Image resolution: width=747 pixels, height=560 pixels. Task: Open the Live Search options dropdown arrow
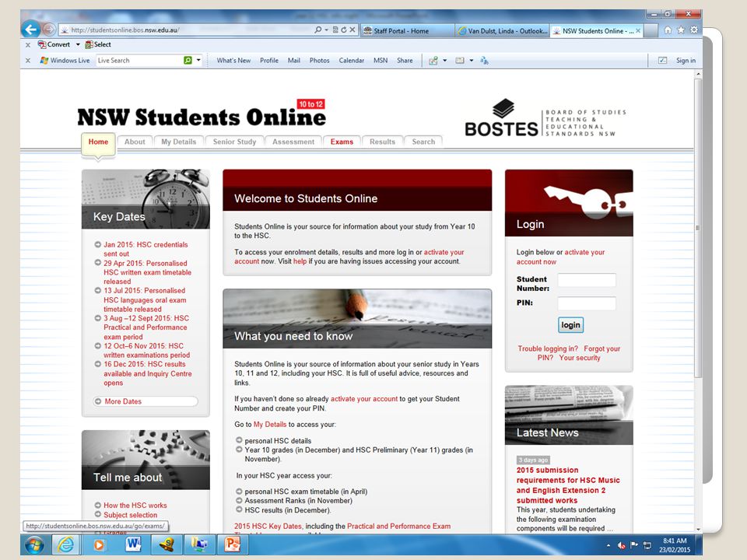coord(198,61)
